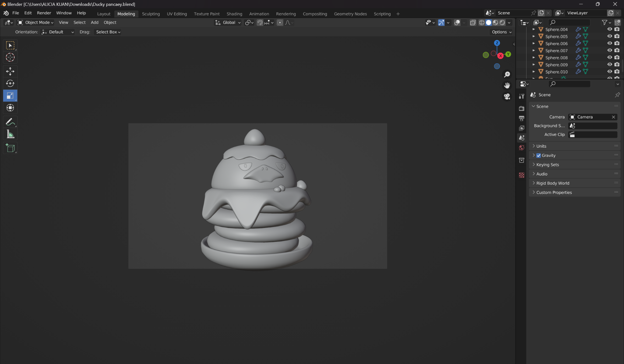Select the Select Box tool icon
The image size is (624, 364).
pos(10,45)
